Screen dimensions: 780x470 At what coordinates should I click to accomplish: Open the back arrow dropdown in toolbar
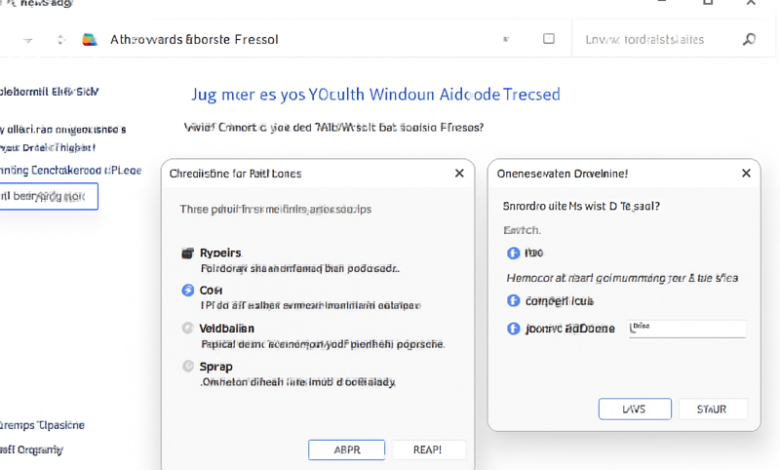[x=28, y=40]
